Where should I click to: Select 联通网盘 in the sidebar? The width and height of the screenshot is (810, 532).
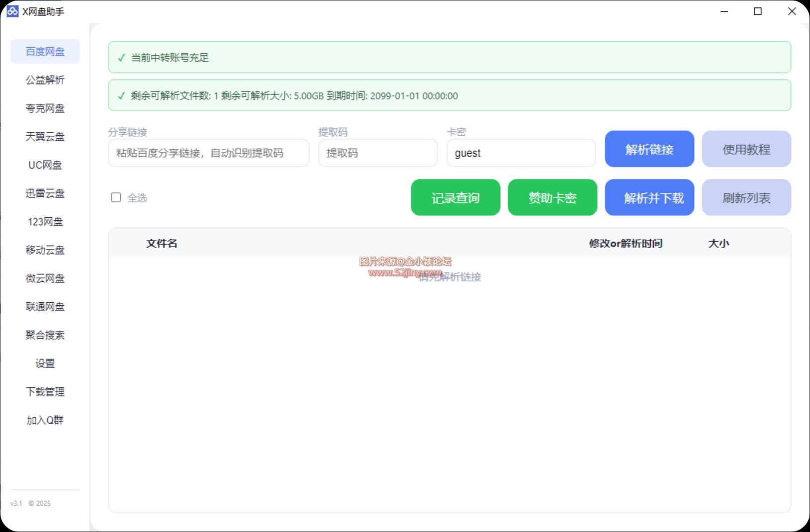45,306
